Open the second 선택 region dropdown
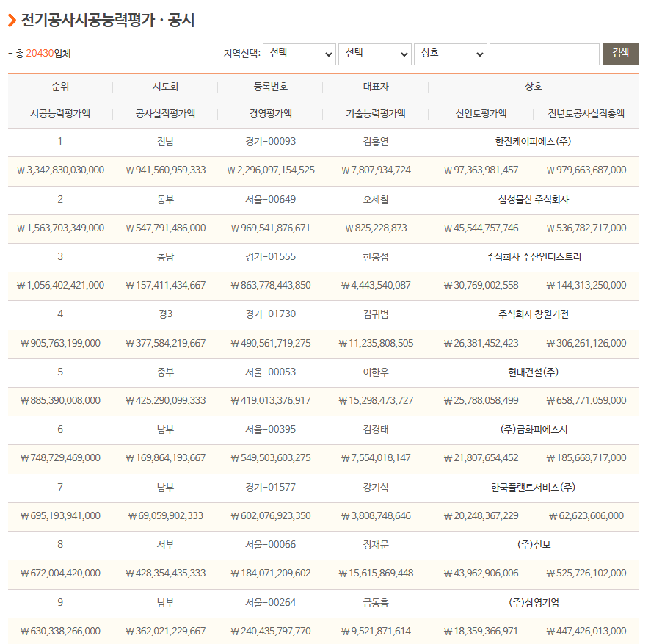651x644 pixels. (x=374, y=54)
